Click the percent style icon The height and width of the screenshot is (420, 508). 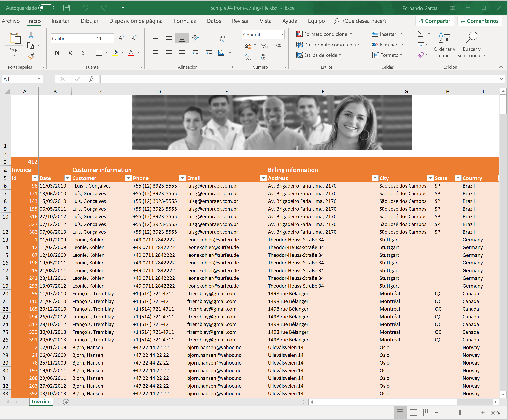click(x=264, y=45)
